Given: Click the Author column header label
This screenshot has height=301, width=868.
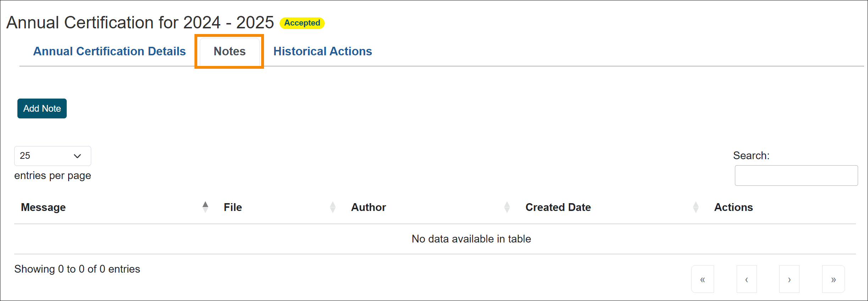Looking at the screenshot, I should point(368,207).
